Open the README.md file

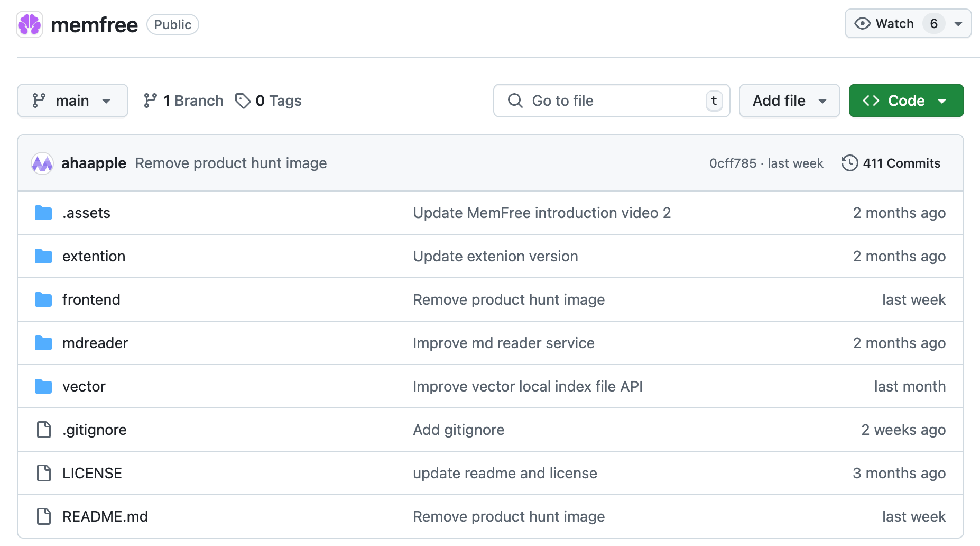[105, 516]
